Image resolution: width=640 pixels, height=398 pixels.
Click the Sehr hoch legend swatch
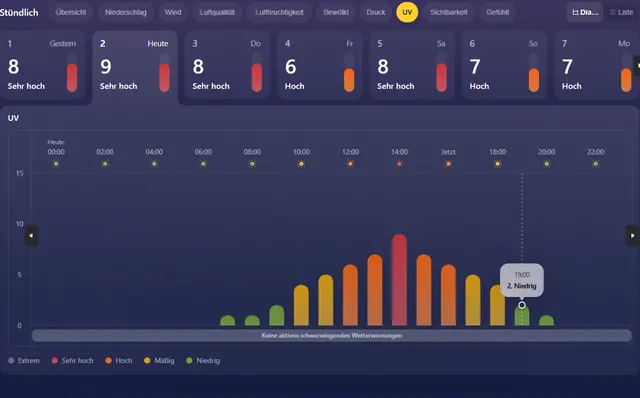(55, 360)
